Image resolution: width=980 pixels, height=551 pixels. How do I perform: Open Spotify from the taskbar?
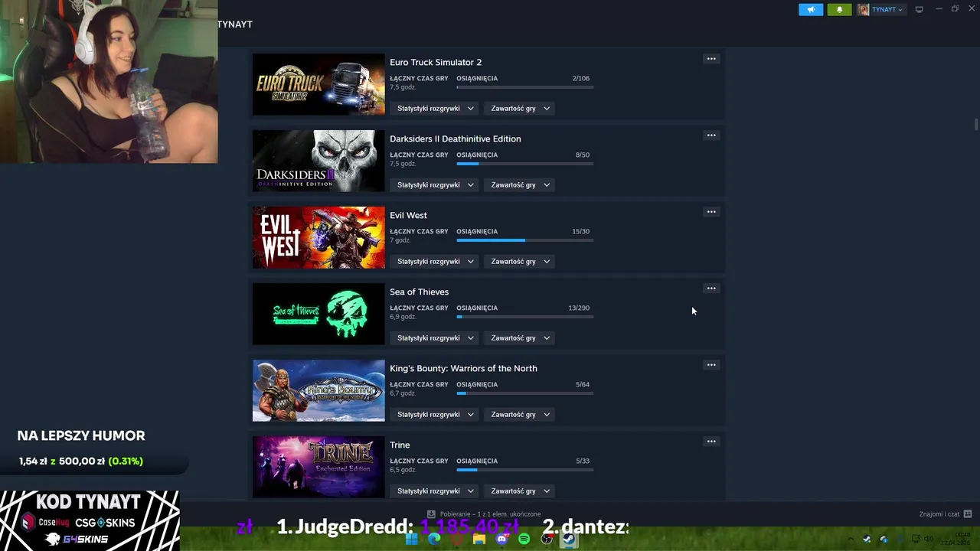(x=524, y=539)
